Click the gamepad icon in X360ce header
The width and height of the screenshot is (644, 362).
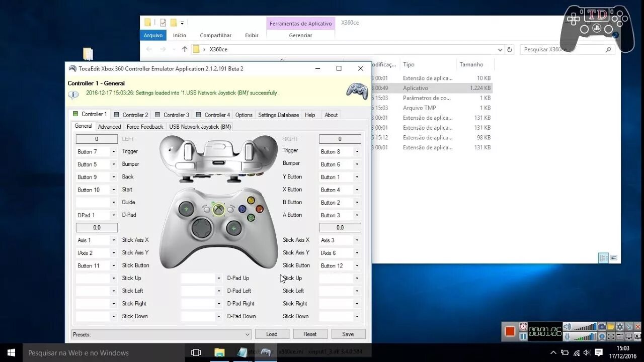coord(357,90)
